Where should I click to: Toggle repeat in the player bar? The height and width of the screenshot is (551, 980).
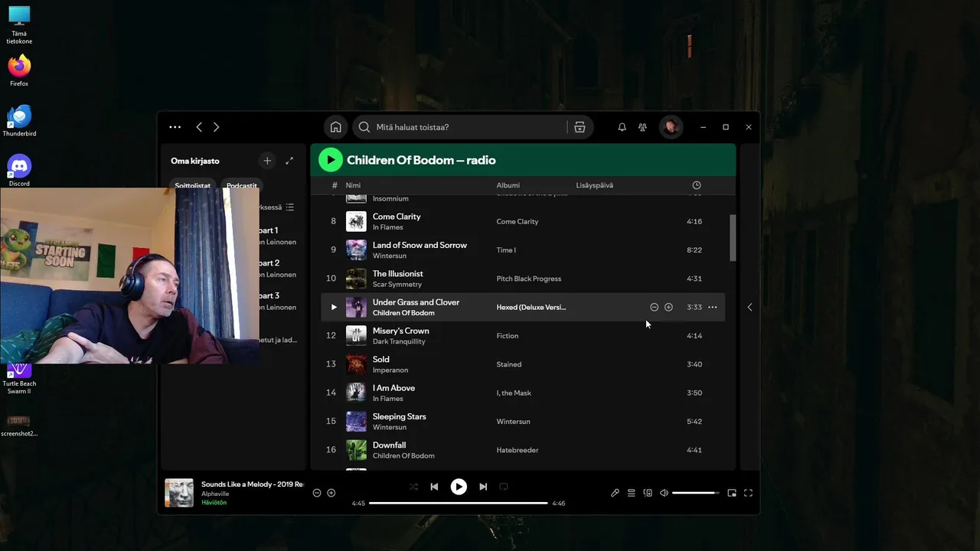[504, 487]
